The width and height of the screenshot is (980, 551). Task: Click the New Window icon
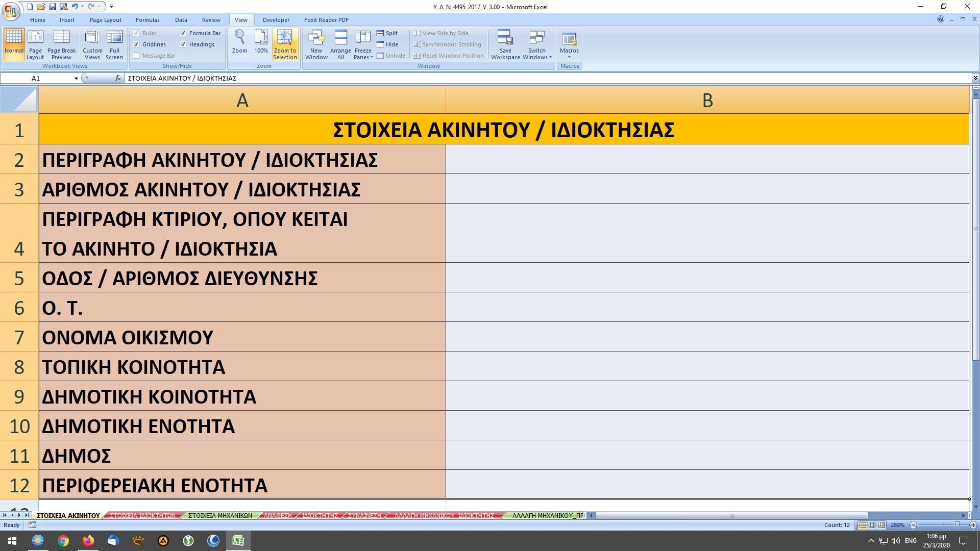(316, 44)
